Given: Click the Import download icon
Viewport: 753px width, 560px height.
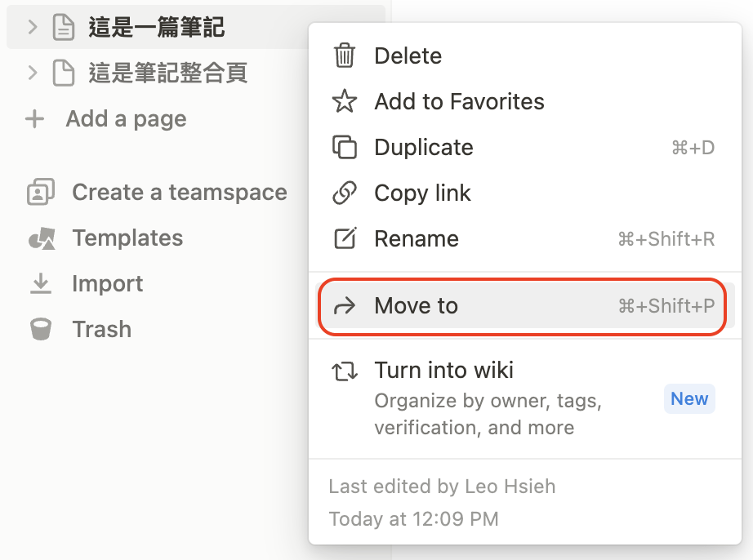Looking at the screenshot, I should tap(40, 283).
